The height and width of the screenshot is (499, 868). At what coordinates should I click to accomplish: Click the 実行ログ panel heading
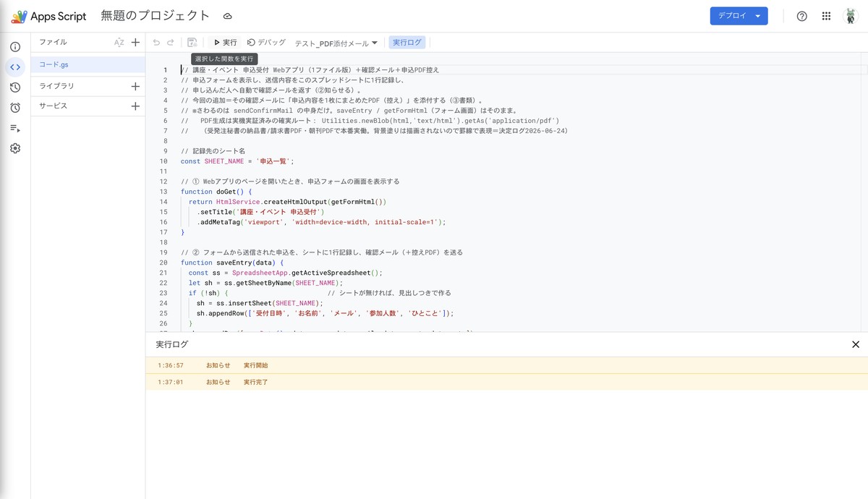click(172, 344)
